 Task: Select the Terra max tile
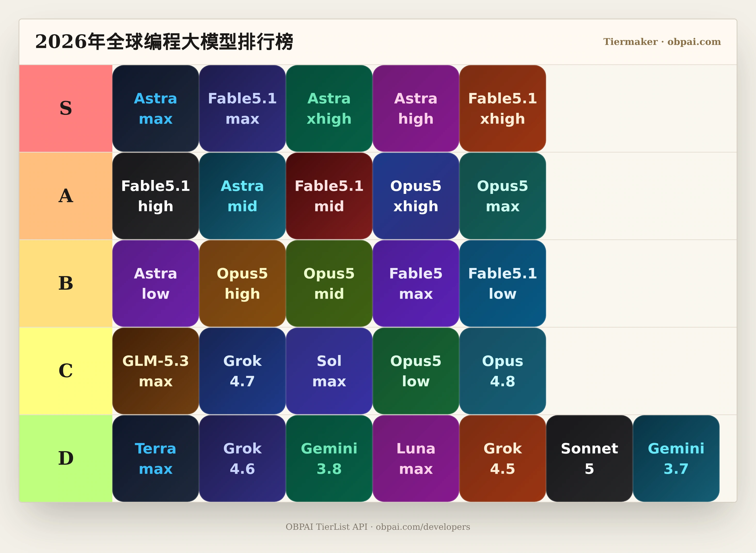click(156, 459)
